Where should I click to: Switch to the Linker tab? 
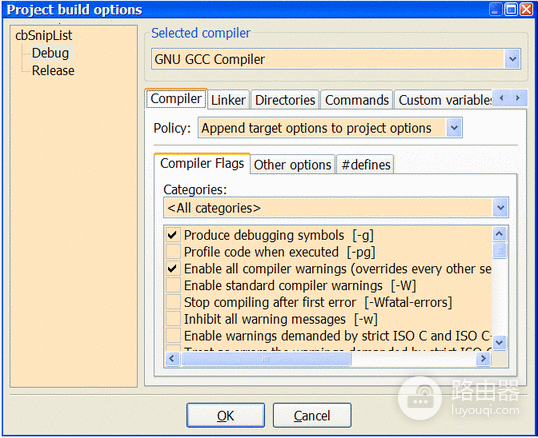(228, 100)
